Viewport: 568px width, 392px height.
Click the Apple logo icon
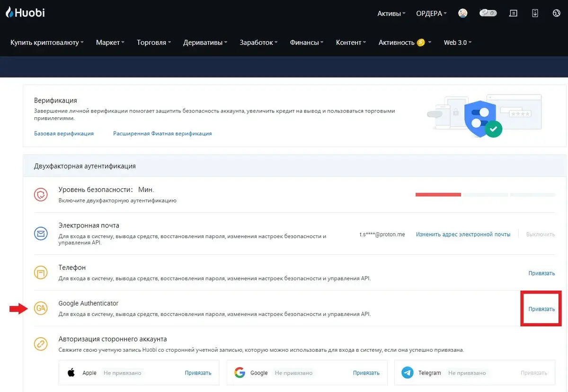pyautogui.click(x=71, y=373)
